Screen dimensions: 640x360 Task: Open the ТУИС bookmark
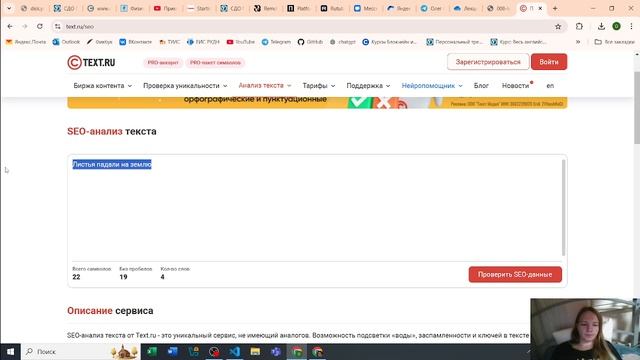click(169, 42)
